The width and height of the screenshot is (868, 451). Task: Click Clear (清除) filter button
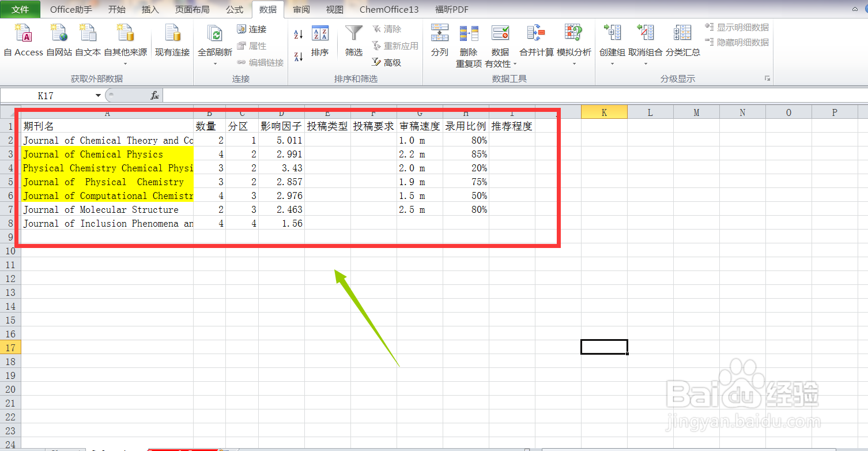tap(386, 29)
